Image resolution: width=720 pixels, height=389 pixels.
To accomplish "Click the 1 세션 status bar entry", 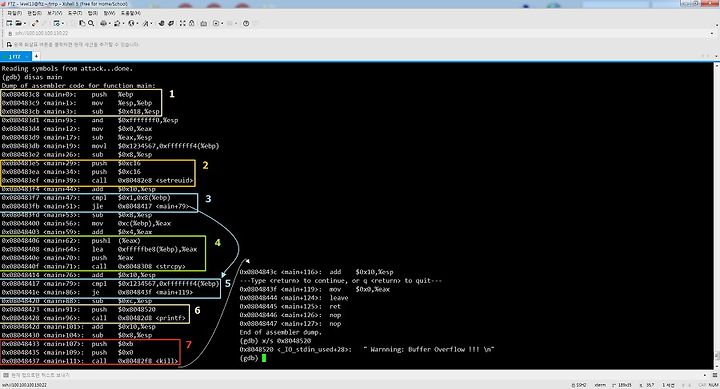I will click(x=669, y=385).
